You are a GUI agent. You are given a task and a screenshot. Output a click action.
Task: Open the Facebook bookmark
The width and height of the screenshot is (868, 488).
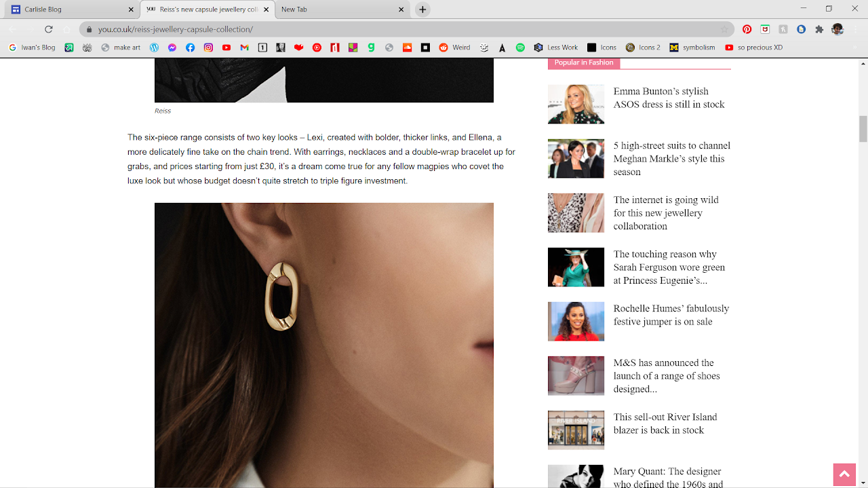191,48
